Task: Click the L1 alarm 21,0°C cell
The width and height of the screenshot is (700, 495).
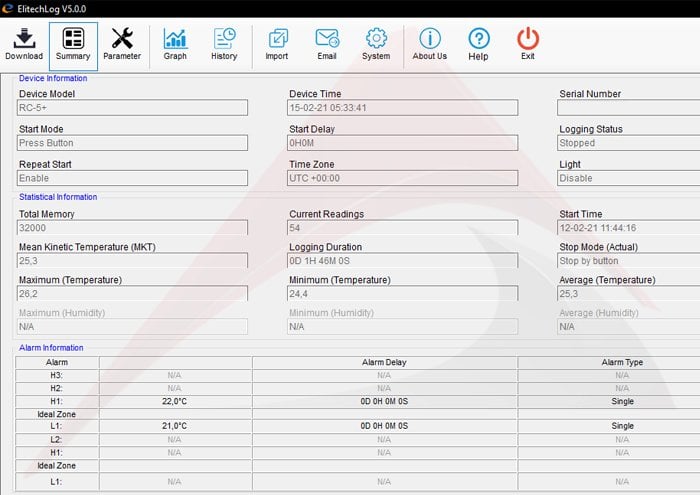Action: (175, 426)
